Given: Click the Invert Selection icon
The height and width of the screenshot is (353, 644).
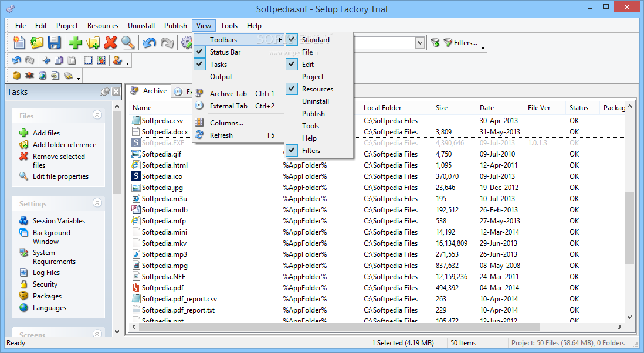Looking at the screenshot, I should [x=101, y=60].
